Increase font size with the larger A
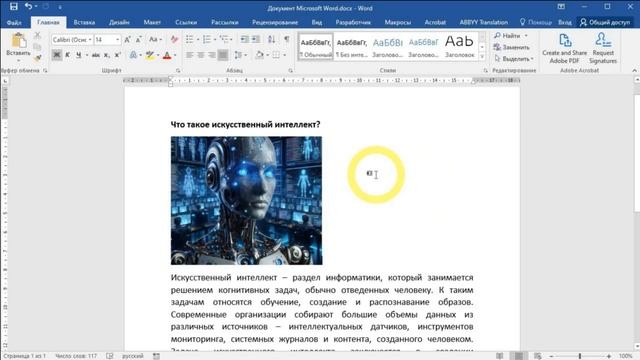The width and height of the screenshot is (640, 360). point(127,40)
